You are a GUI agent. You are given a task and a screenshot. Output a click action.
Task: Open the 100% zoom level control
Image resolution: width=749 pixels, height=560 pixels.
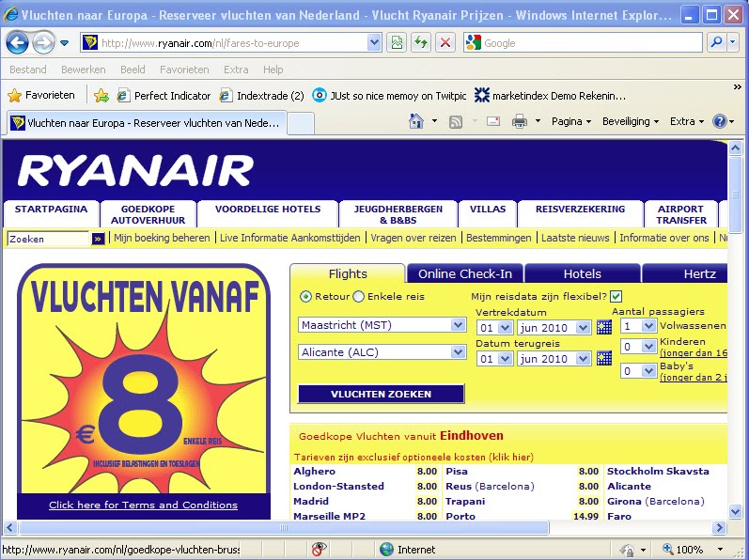pyautogui.click(x=692, y=550)
